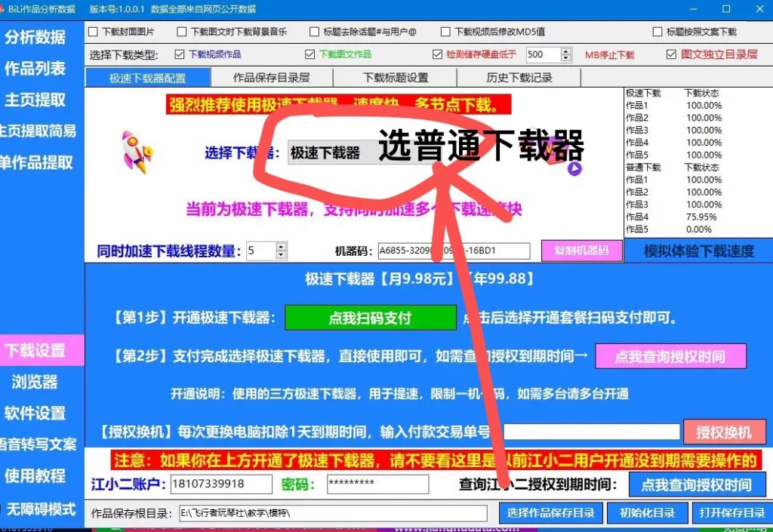Switch to 作品保存目录层 tab

(x=272, y=78)
